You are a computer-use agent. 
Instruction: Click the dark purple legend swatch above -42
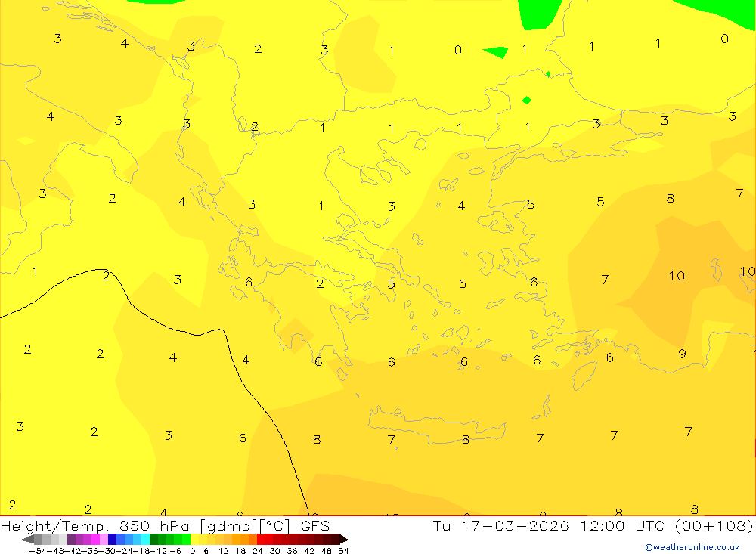[x=71, y=539]
